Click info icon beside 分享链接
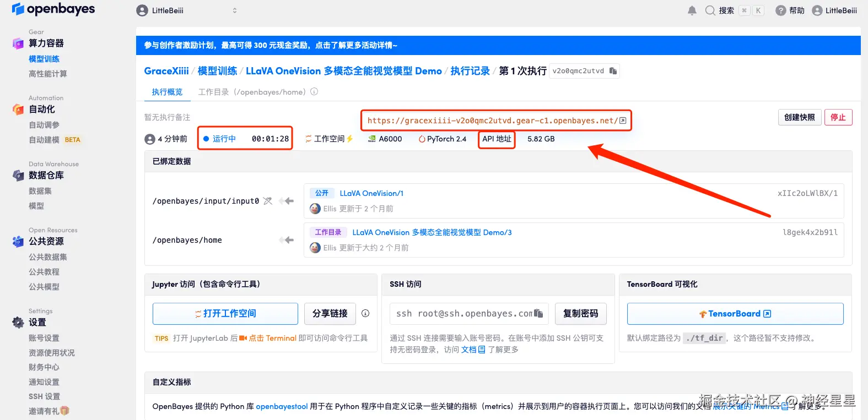868x420 pixels. click(x=365, y=313)
